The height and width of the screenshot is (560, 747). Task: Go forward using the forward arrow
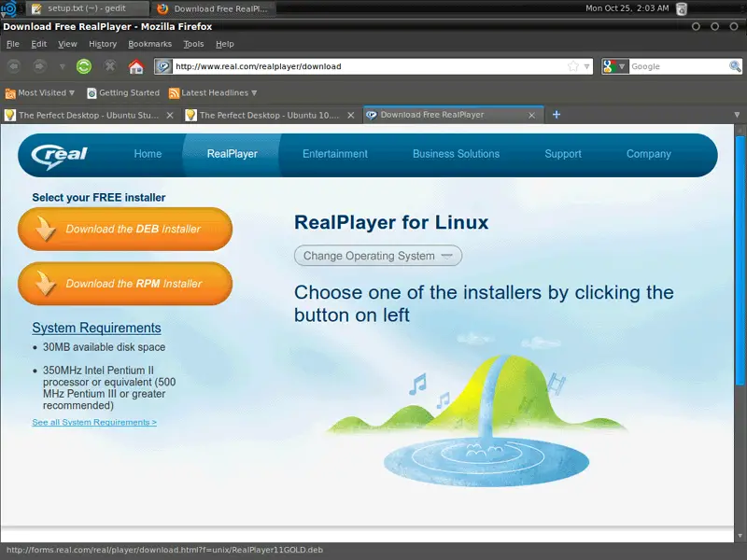(39, 66)
